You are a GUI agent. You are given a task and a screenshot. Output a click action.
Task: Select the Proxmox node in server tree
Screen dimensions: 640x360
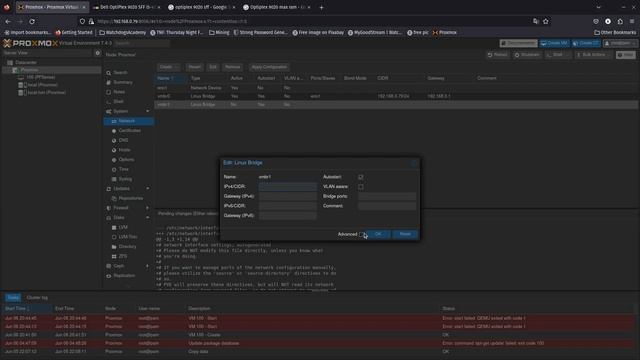pyautogui.click(x=29, y=70)
